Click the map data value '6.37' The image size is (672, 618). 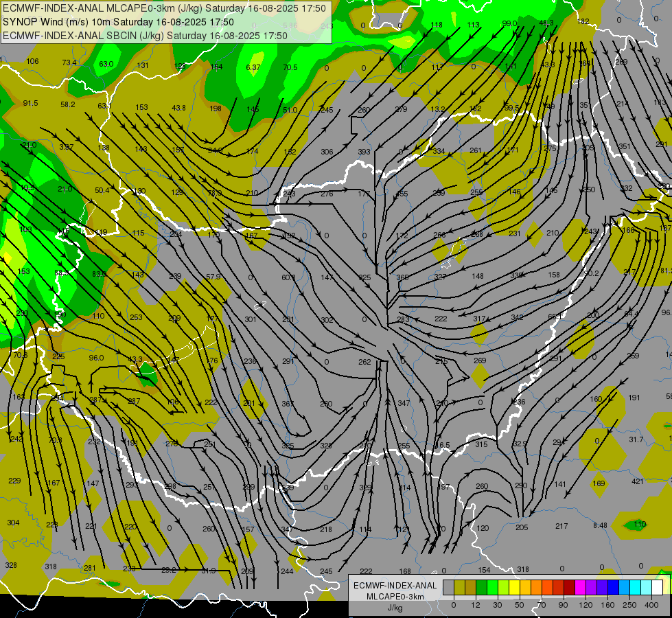(x=253, y=67)
